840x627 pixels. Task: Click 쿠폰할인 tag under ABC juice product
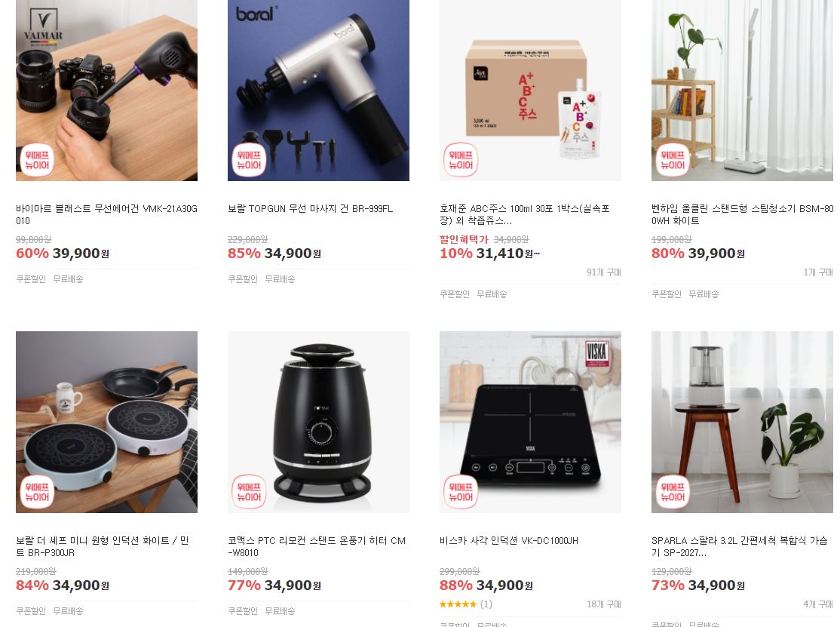(455, 294)
